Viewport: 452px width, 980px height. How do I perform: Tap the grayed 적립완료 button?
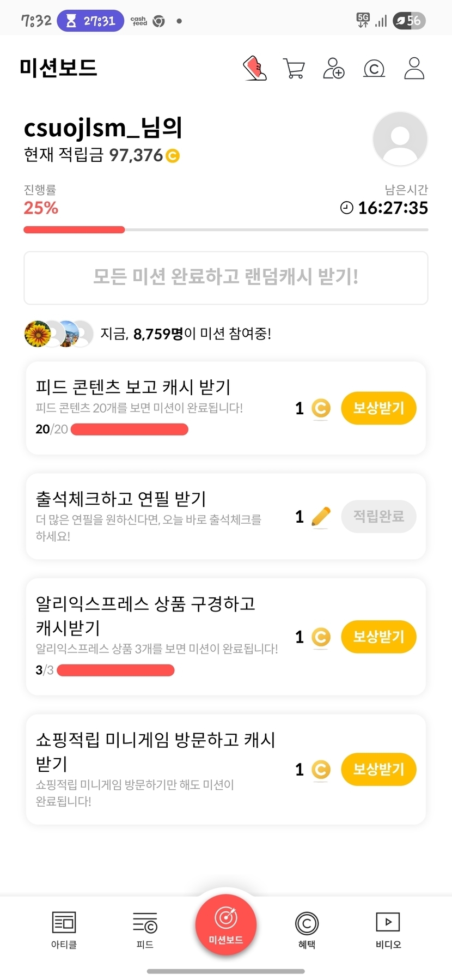[x=378, y=516]
